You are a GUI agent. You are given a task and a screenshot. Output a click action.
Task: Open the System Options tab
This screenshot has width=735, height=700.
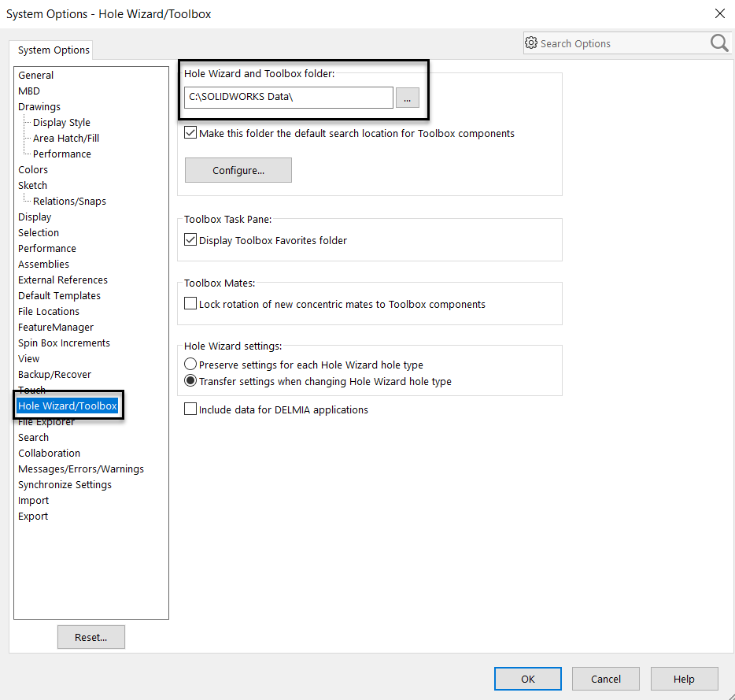(x=54, y=50)
